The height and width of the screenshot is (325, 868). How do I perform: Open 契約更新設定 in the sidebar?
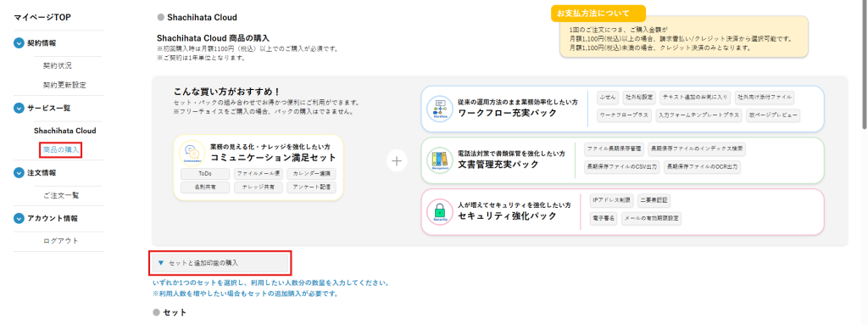coord(64,86)
